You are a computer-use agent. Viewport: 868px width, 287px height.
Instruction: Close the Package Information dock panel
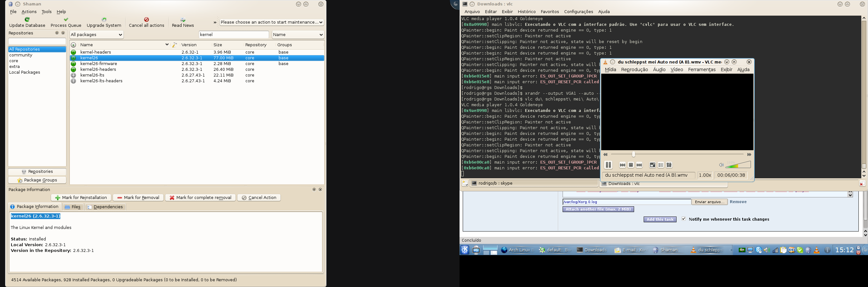click(320, 190)
